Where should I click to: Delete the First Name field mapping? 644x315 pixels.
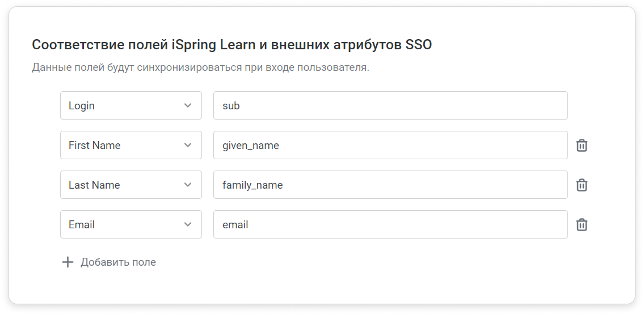point(582,145)
